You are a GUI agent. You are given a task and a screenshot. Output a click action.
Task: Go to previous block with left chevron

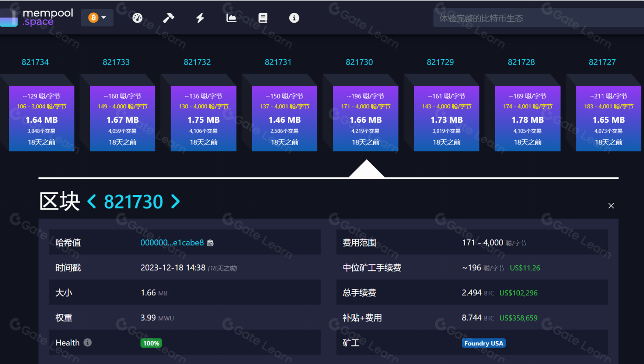(92, 201)
